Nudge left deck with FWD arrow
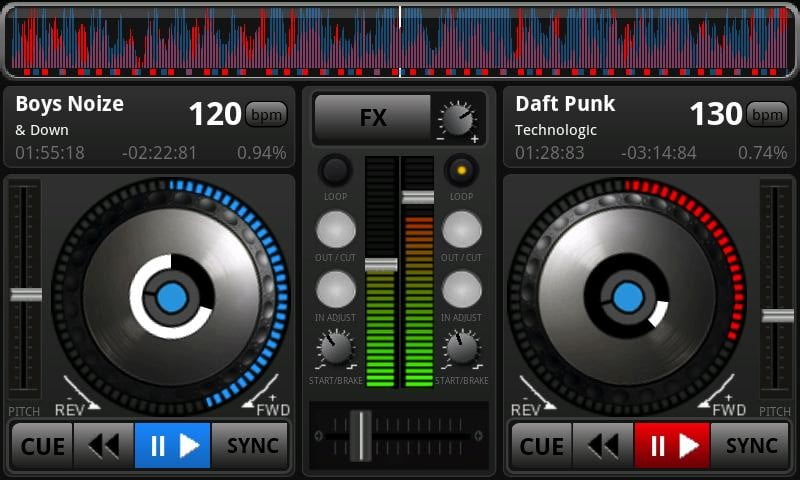 pos(265,395)
